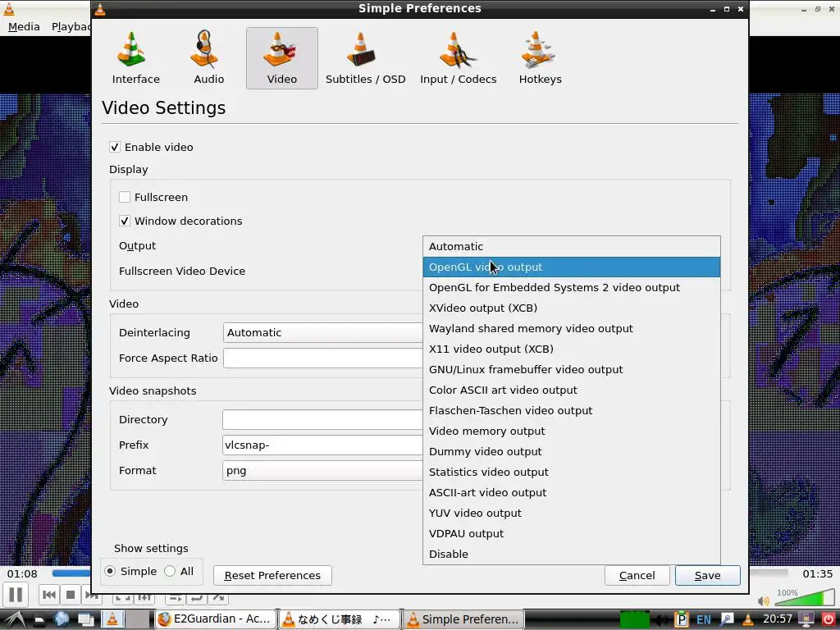840x630 pixels.
Task: Choose VDPAU output option
Action: 572,533
